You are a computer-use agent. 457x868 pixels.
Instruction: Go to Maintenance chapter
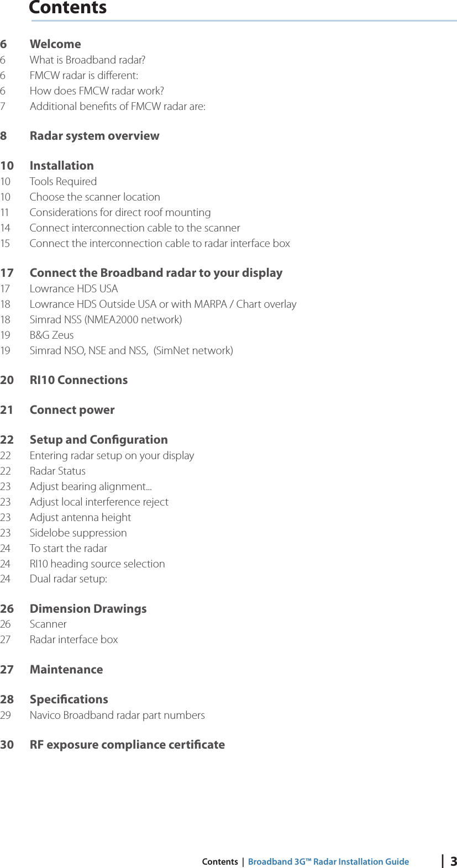(x=66, y=670)
